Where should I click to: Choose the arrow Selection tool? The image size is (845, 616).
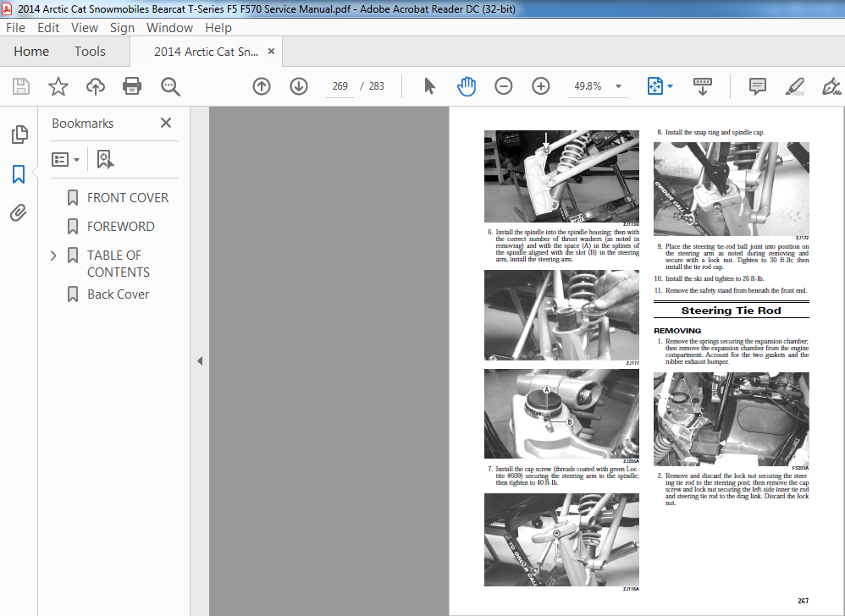tap(429, 86)
